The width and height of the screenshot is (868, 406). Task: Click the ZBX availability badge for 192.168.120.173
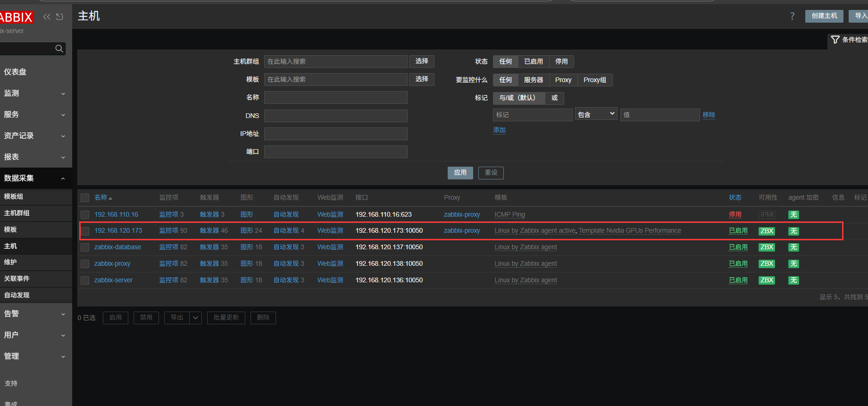click(767, 231)
